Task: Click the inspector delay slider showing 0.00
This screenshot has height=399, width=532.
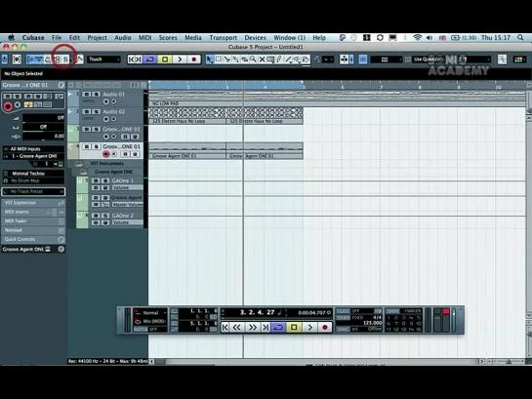Action: tap(43, 136)
